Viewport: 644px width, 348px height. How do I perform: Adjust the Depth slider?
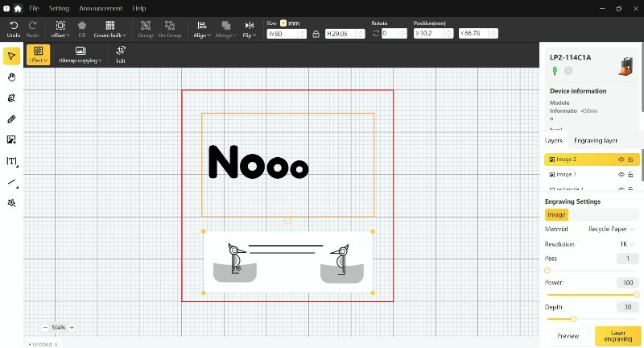coord(573,319)
